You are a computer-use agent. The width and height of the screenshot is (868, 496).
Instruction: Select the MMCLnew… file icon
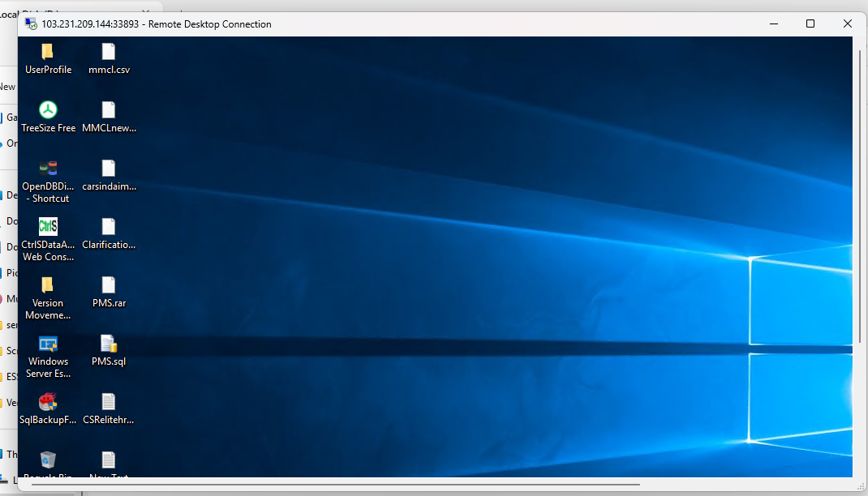click(109, 110)
